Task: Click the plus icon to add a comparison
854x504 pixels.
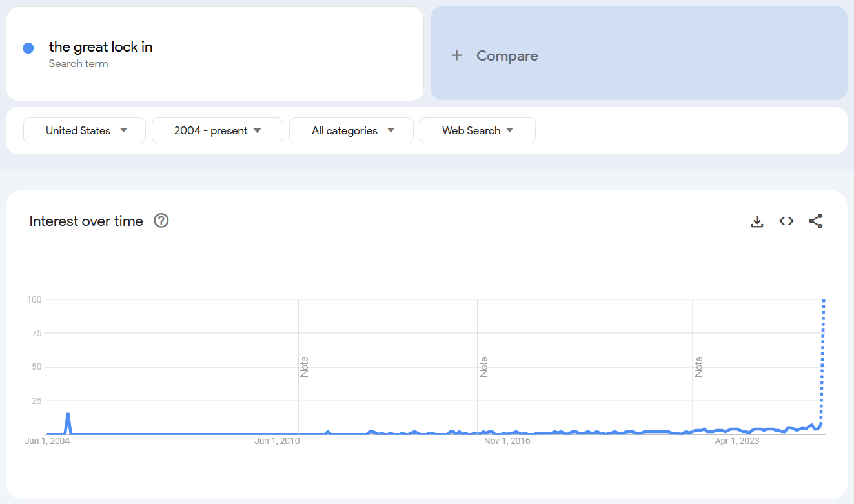Action: click(x=457, y=55)
